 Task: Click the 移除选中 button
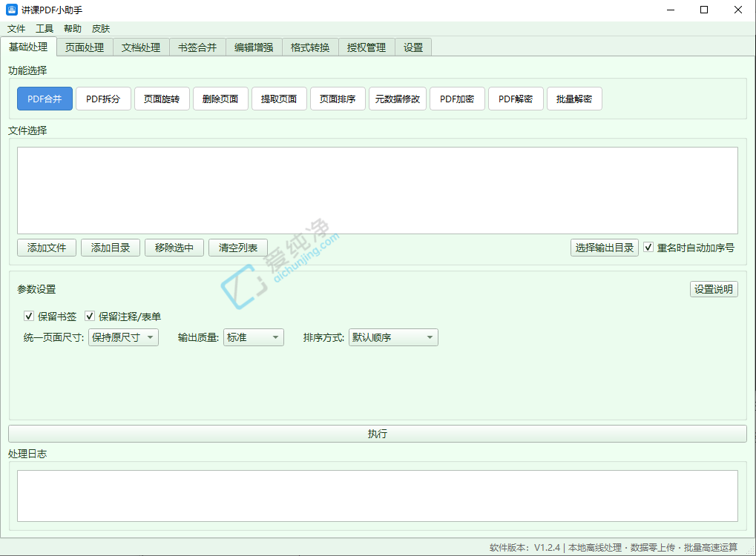click(x=174, y=248)
